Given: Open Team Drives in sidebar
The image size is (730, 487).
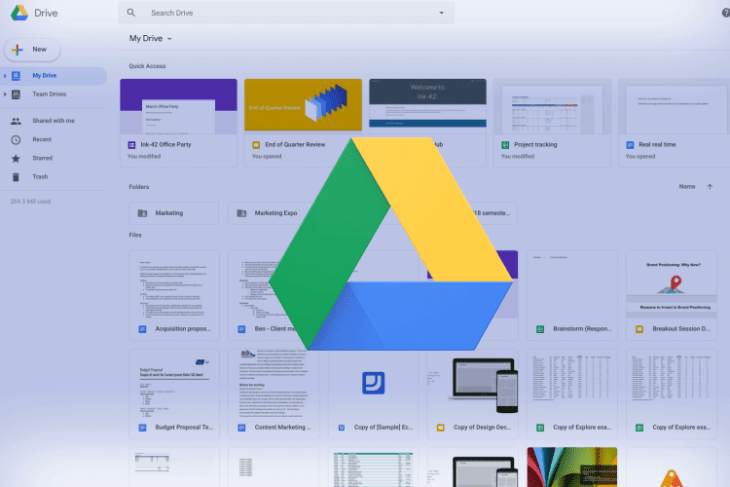Looking at the screenshot, I should (x=49, y=94).
